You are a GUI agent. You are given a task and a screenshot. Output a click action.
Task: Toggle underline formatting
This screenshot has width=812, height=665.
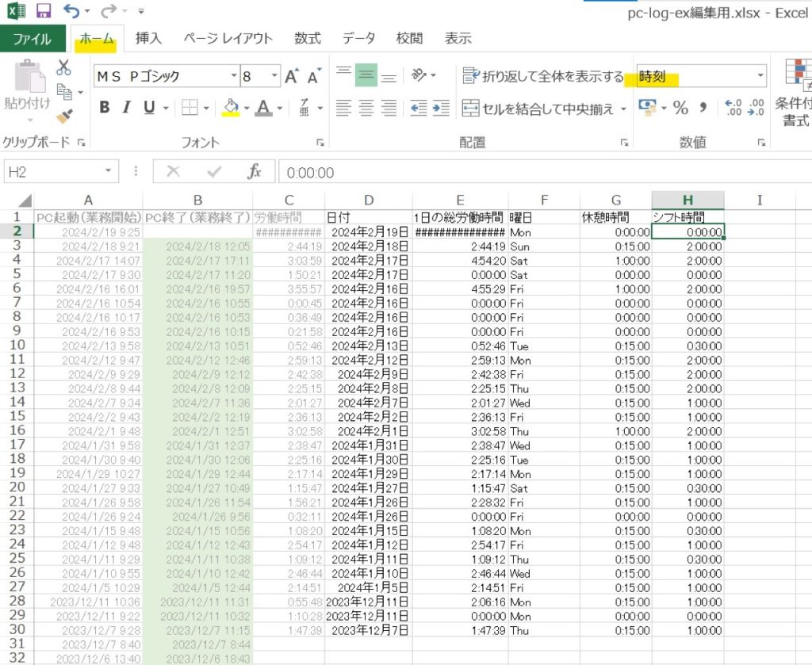pos(149,108)
